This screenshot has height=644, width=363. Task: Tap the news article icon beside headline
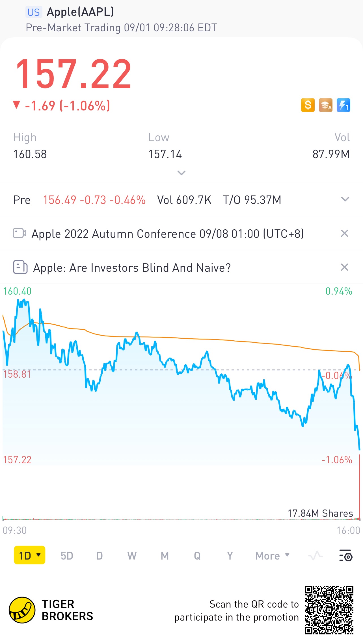pos(20,267)
